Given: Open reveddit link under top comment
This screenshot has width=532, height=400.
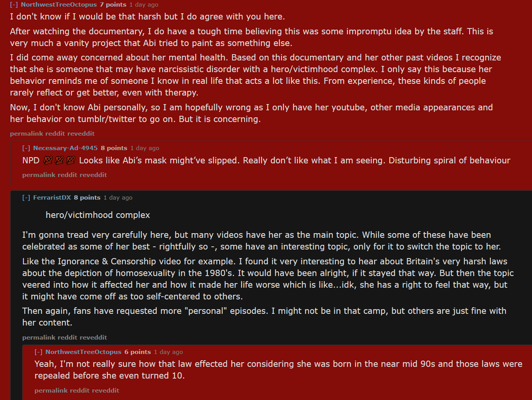Looking at the screenshot, I should (x=81, y=133).
